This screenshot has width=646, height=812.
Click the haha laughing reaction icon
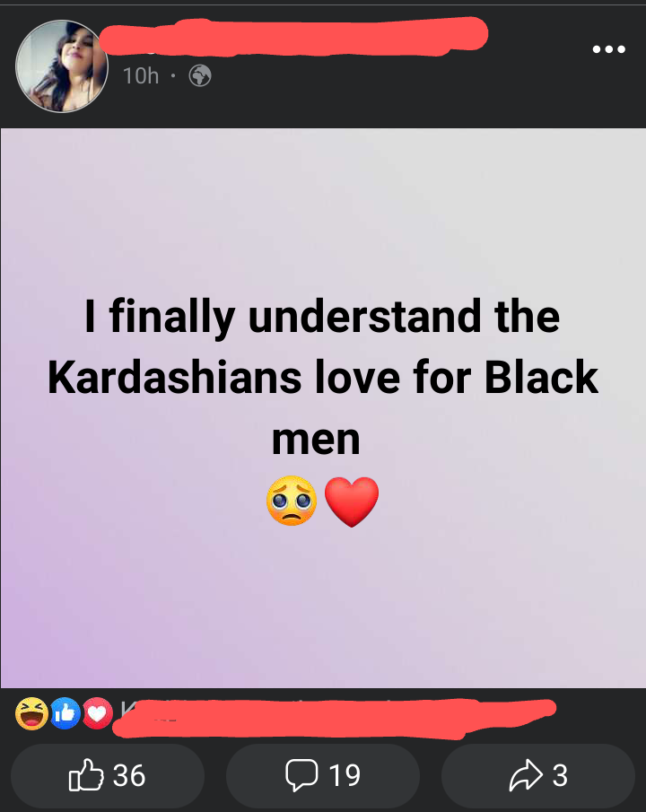click(31, 713)
